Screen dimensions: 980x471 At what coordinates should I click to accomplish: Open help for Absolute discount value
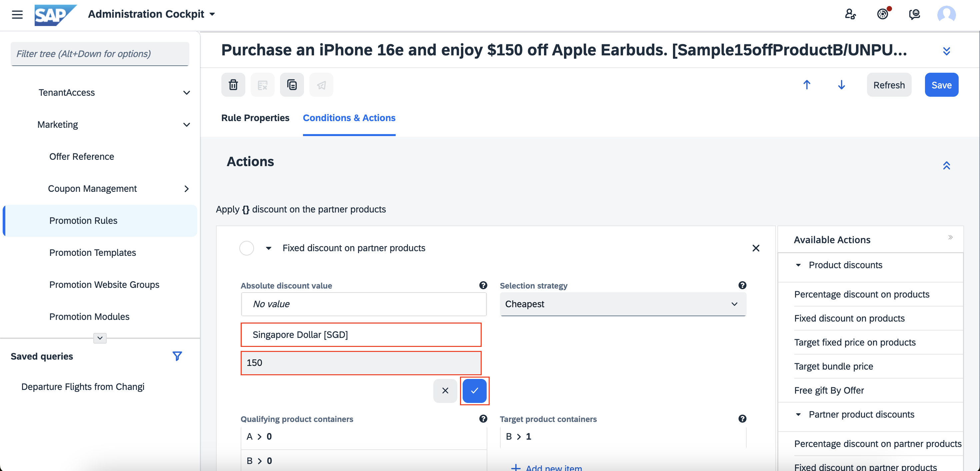483,285
